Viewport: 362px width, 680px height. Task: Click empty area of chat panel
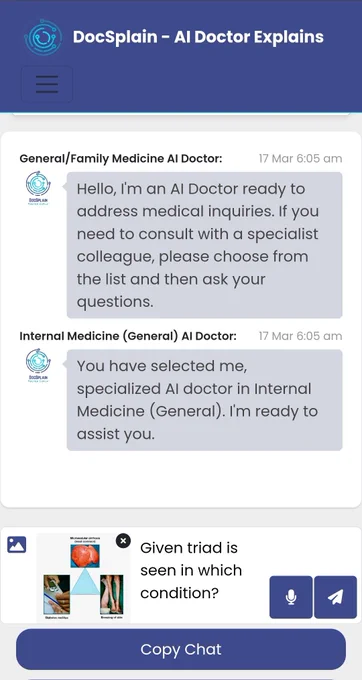coord(181,479)
